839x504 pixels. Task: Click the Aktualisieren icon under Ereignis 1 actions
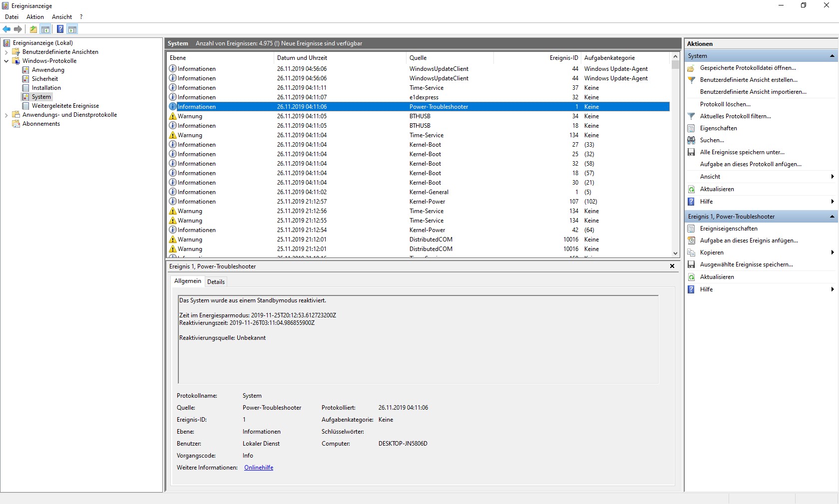(x=691, y=277)
